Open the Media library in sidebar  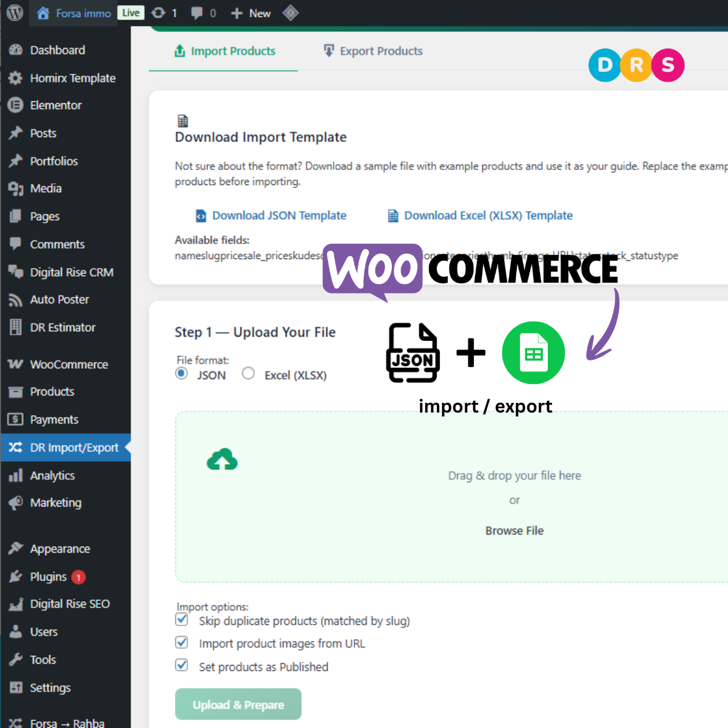click(45, 189)
